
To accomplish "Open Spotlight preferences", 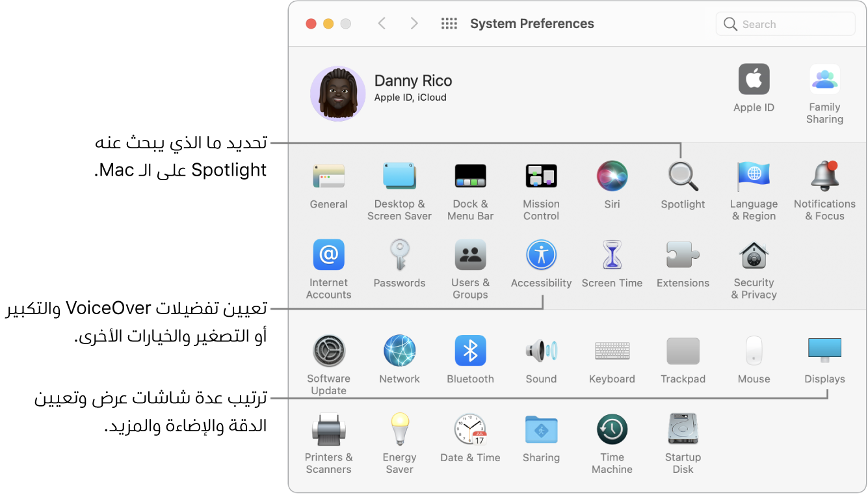I will [683, 176].
